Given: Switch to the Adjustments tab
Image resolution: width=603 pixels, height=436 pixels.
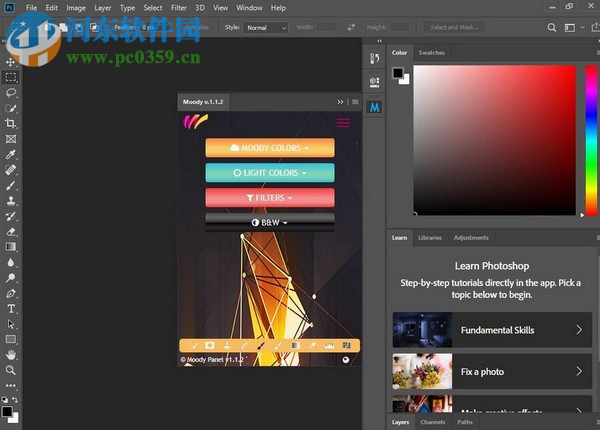Looking at the screenshot, I should pyautogui.click(x=470, y=238).
